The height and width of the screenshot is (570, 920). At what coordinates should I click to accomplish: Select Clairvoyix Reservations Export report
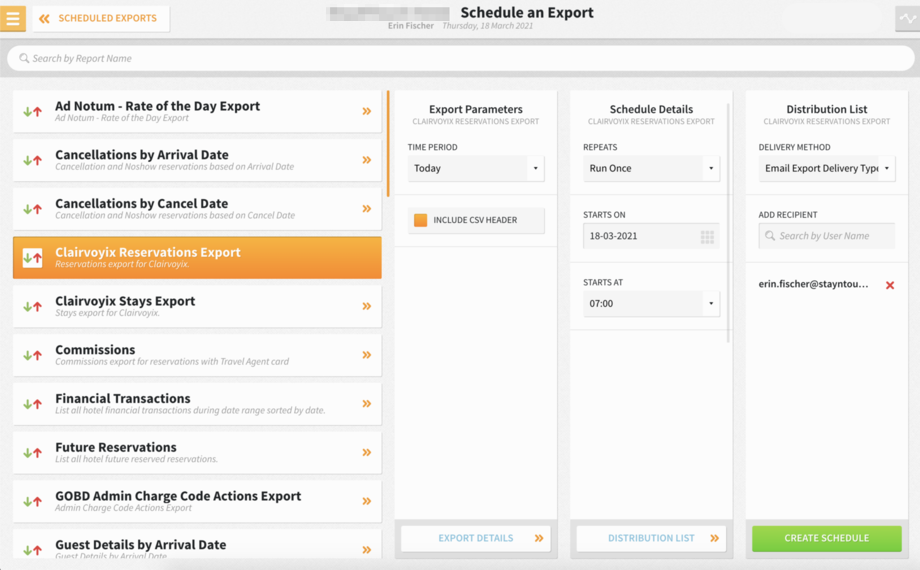pyautogui.click(x=197, y=257)
